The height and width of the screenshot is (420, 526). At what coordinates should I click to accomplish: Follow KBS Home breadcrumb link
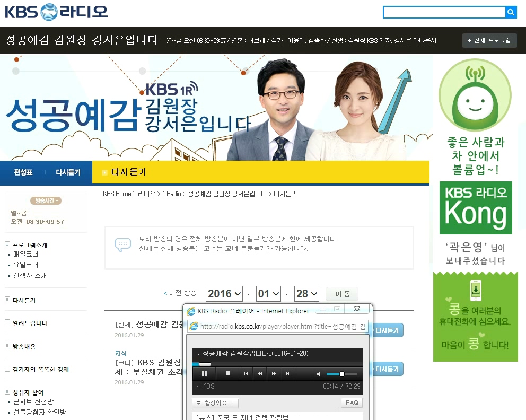pyautogui.click(x=117, y=194)
